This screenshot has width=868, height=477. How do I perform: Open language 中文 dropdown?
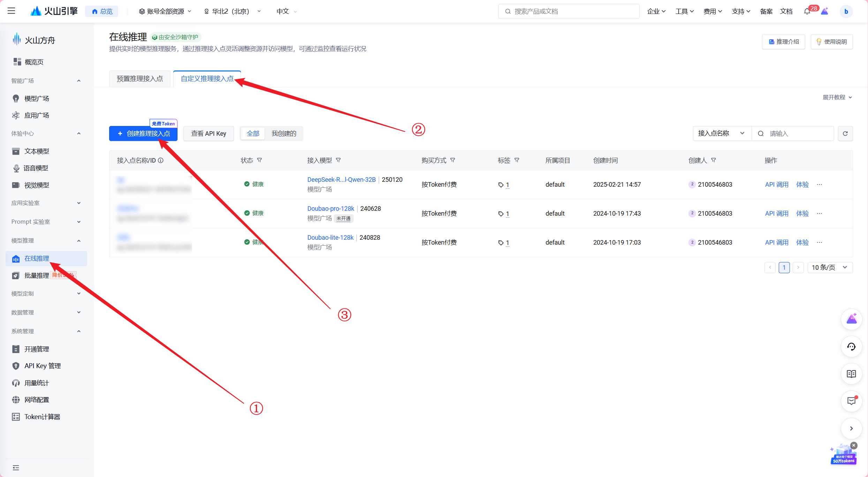287,12
